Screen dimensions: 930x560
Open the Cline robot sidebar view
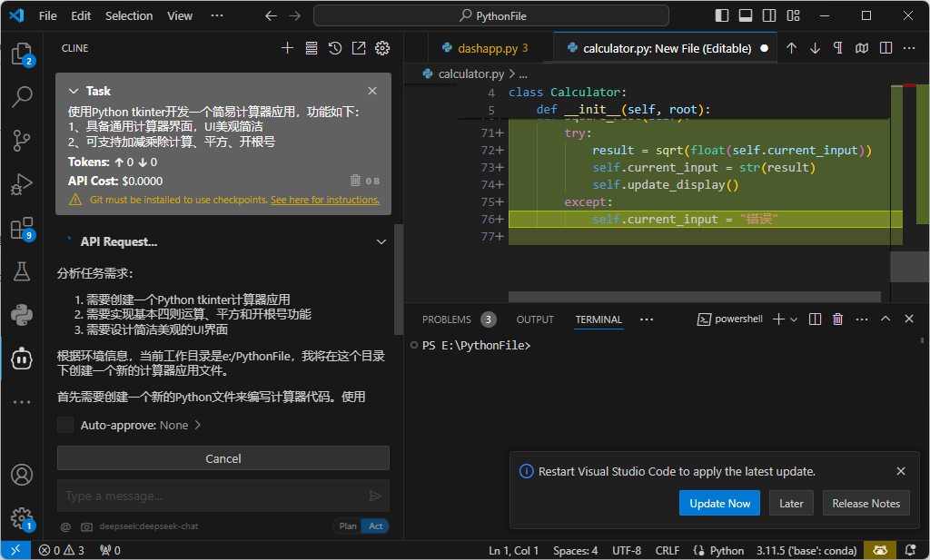pos(22,359)
